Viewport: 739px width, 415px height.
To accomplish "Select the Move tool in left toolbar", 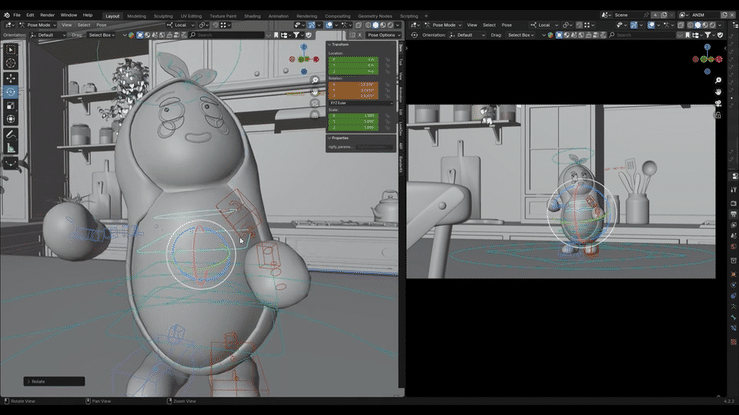I will [11, 78].
